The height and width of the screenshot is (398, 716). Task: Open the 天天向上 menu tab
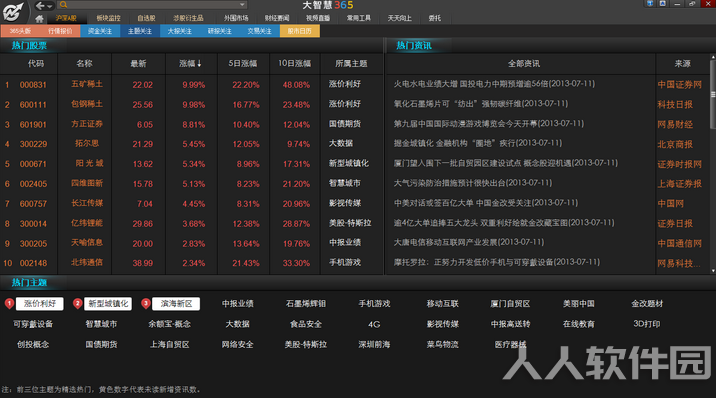pos(400,18)
